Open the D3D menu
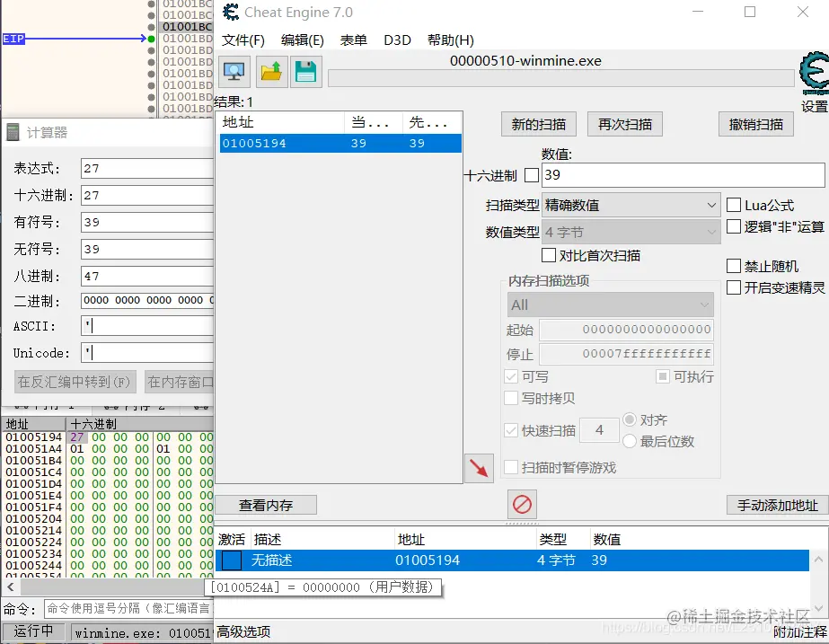This screenshot has width=829, height=644. (x=397, y=40)
